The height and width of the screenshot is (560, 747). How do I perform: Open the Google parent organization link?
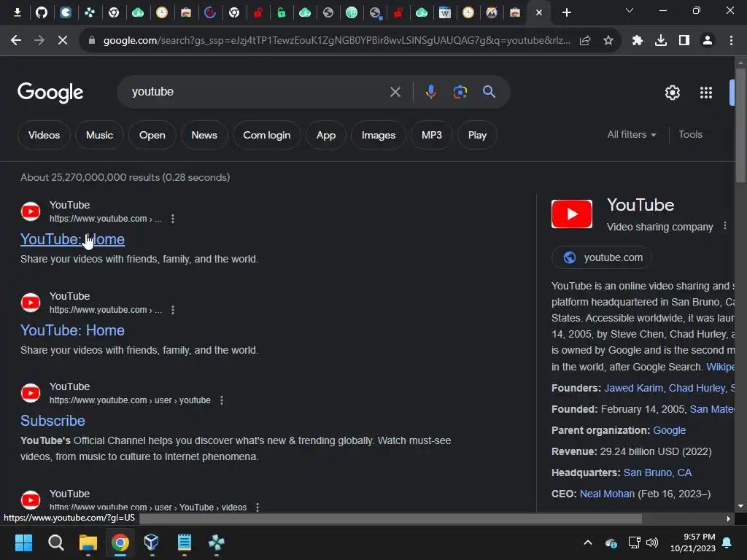(x=669, y=430)
